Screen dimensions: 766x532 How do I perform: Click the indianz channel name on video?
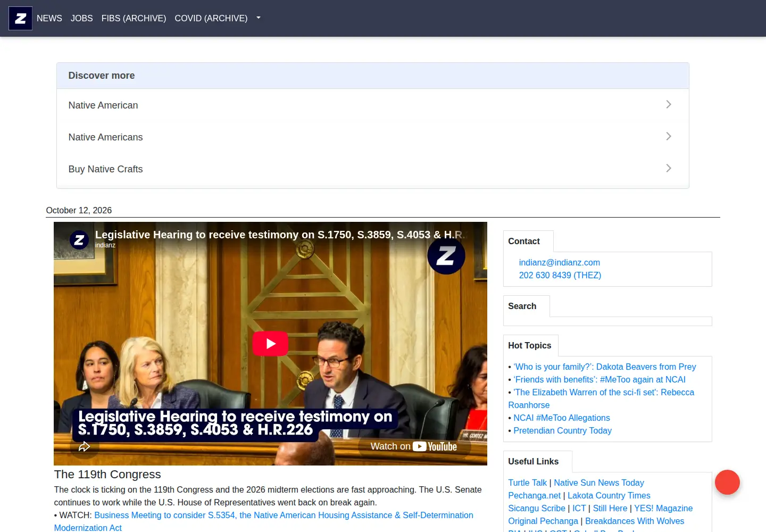[105, 245]
